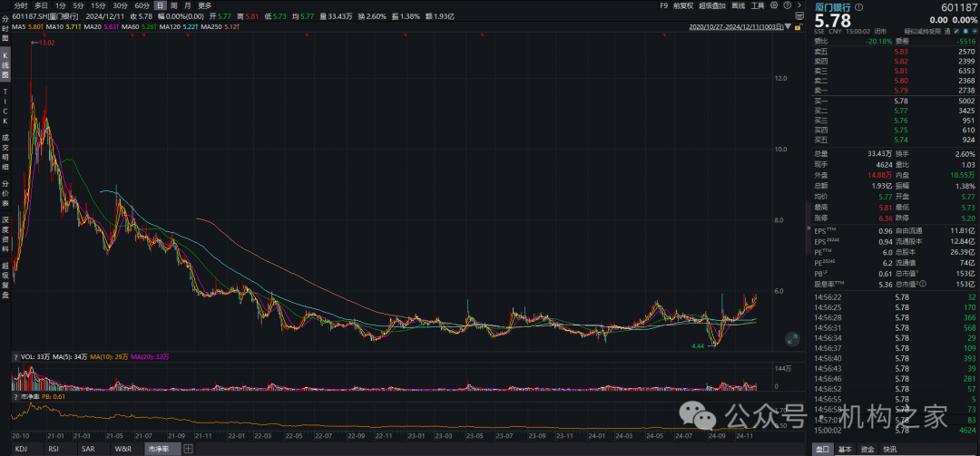Add stock with the plus icon
Screen dimensions: 980x456
click(x=975, y=31)
